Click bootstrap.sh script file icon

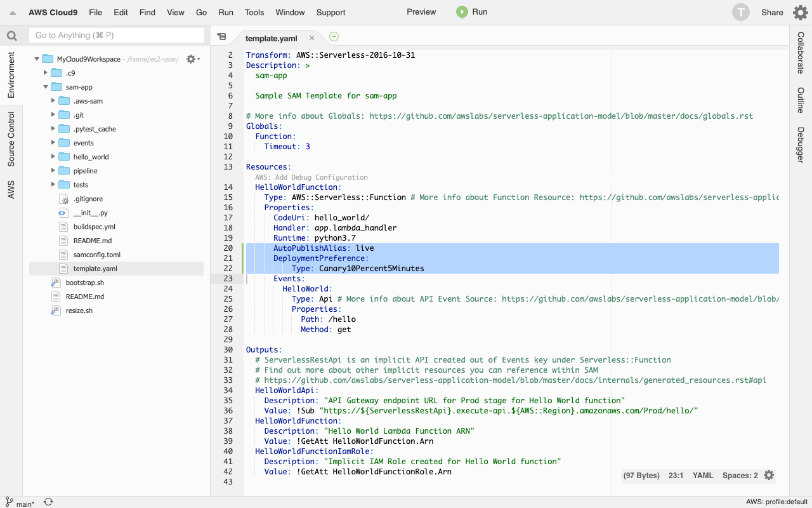(56, 283)
